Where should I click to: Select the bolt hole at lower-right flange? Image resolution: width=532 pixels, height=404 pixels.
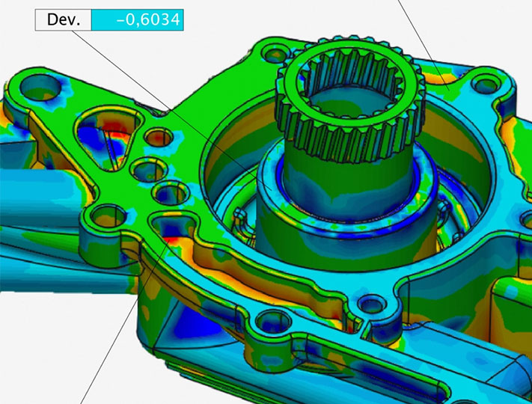(367, 304)
